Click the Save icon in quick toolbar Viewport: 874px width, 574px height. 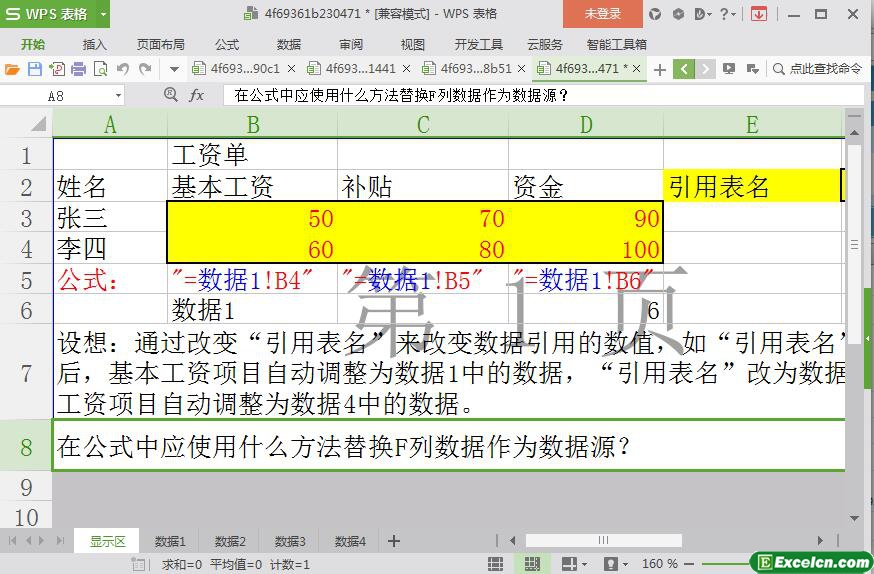tap(35, 69)
